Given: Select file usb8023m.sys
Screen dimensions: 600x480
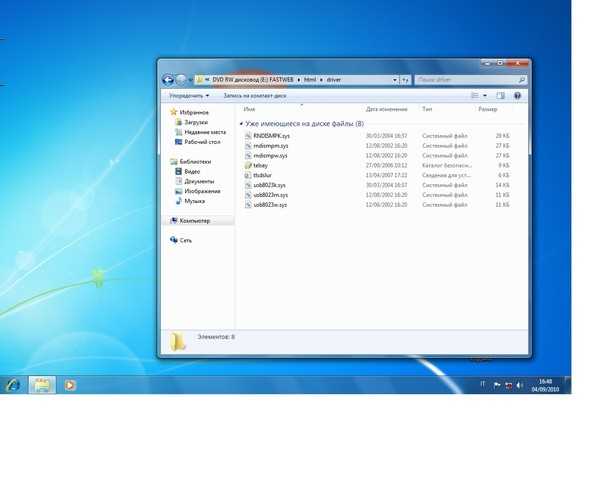Looking at the screenshot, I should coord(271,195).
